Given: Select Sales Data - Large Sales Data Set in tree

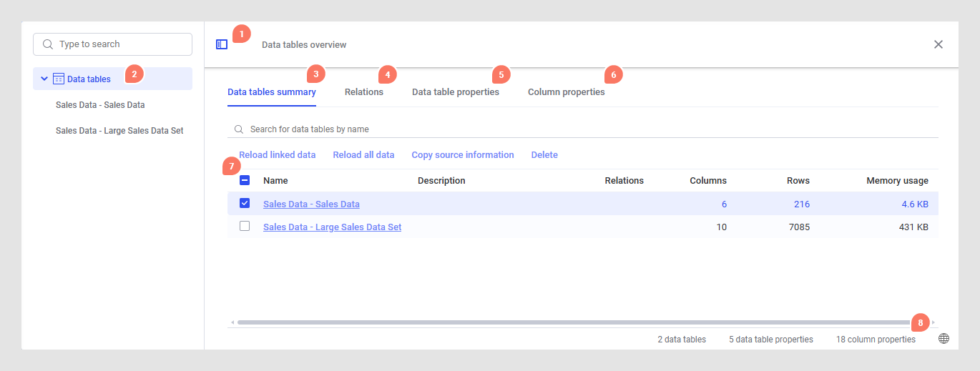Looking at the screenshot, I should [x=119, y=131].
